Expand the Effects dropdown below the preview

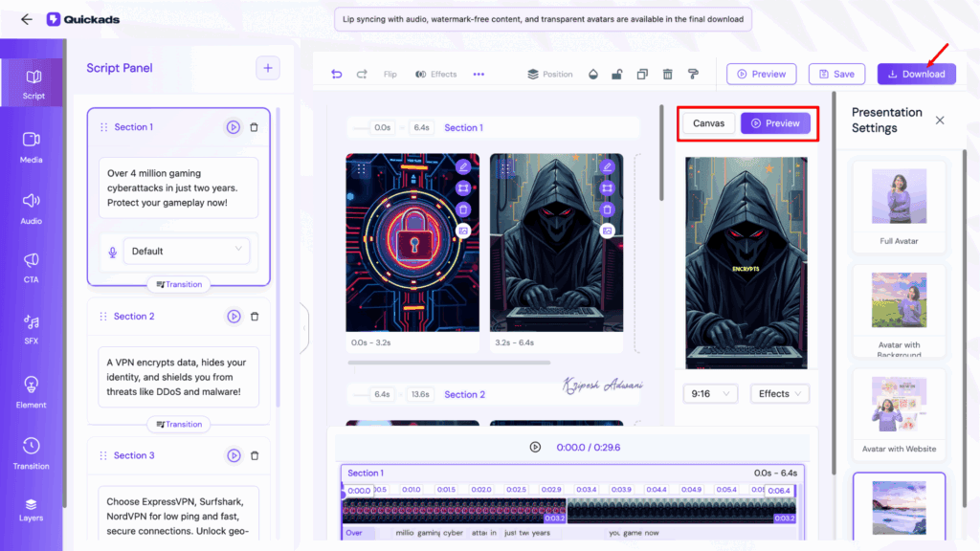click(779, 393)
